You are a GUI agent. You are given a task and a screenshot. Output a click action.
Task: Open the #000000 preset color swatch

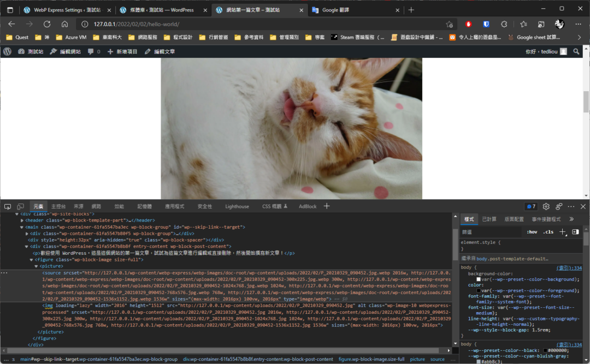click(545, 350)
